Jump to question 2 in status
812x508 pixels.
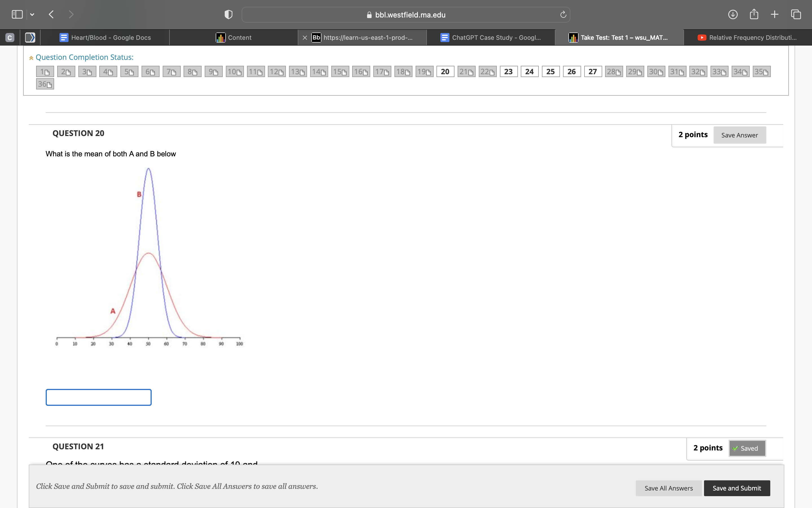tap(66, 72)
